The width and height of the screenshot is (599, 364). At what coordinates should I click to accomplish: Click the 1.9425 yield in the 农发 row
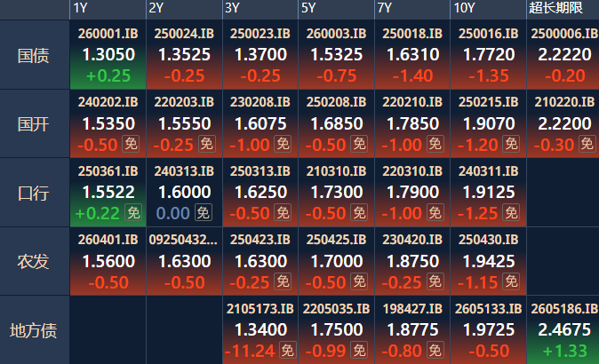(x=489, y=261)
